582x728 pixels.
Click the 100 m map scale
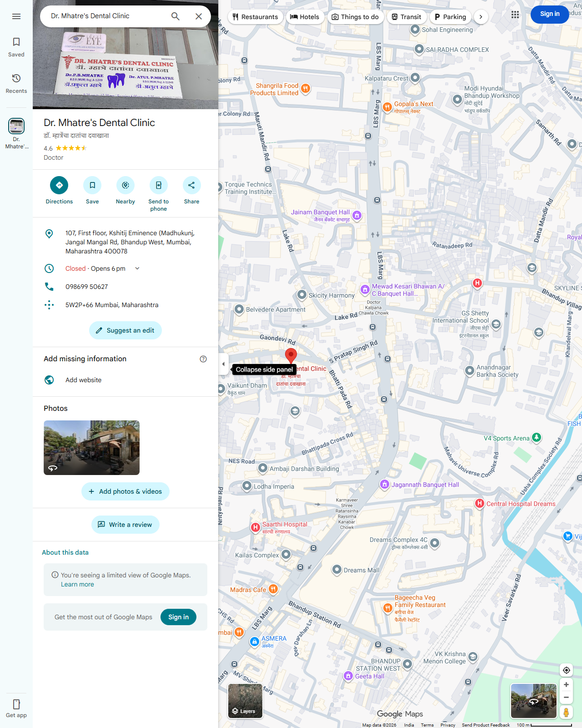[544, 725]
